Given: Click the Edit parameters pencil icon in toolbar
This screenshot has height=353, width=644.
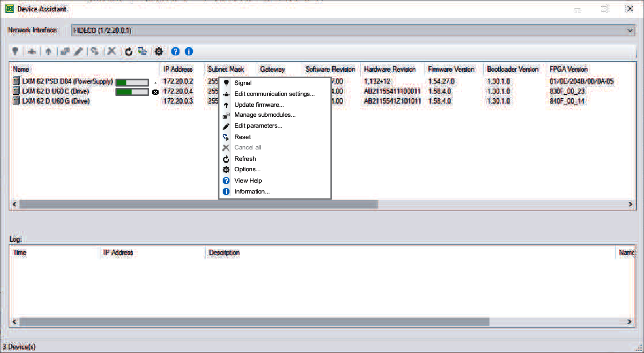Looking at the screenshot, I should tap(78, 51).
